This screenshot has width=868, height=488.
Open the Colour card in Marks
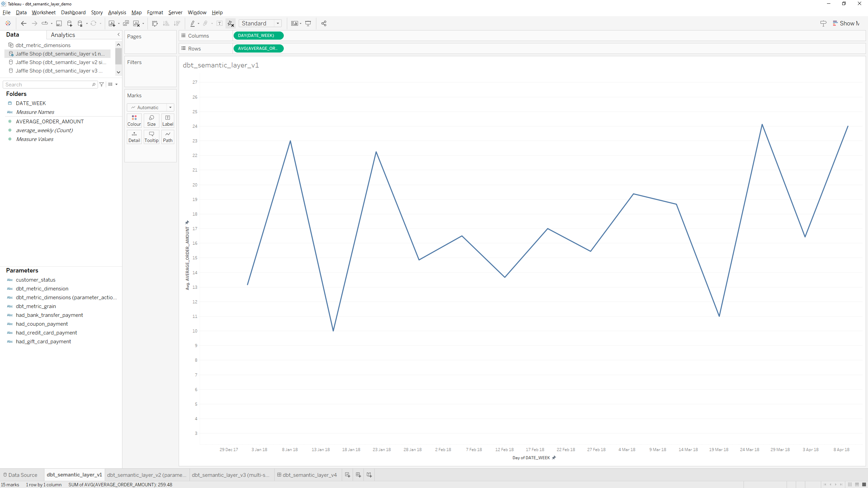pyautogui.click(x=134, y=120)
